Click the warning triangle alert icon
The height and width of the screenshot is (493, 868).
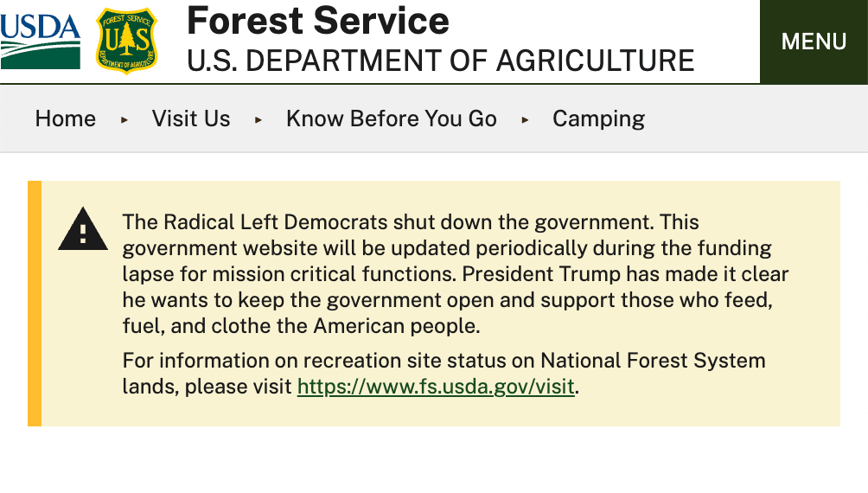[83, 229]
